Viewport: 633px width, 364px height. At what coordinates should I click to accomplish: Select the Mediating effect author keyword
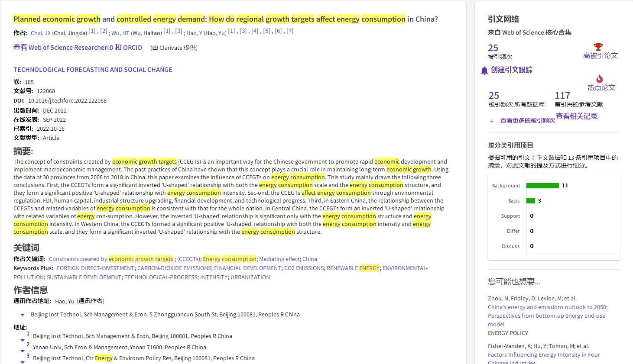[x=279, y=259]
